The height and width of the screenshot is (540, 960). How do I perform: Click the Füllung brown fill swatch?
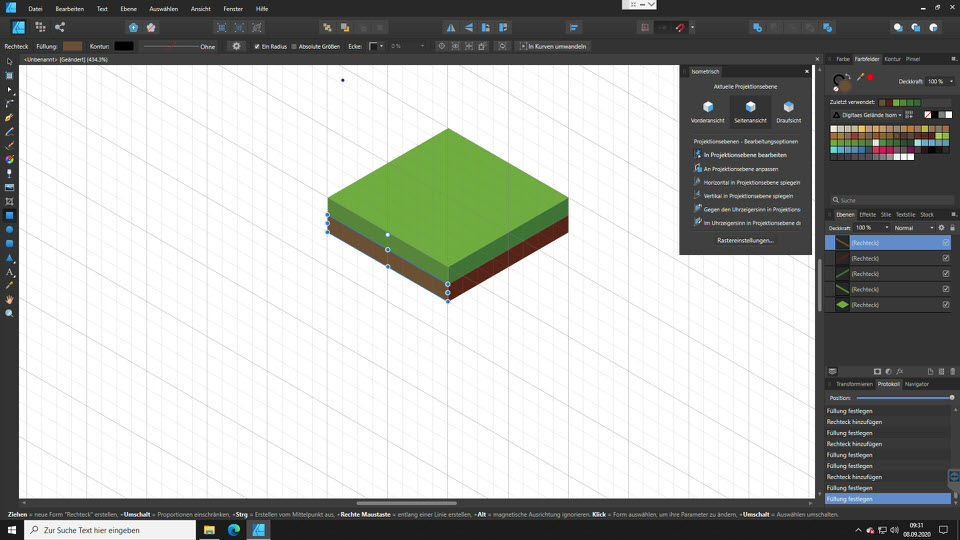72,47
